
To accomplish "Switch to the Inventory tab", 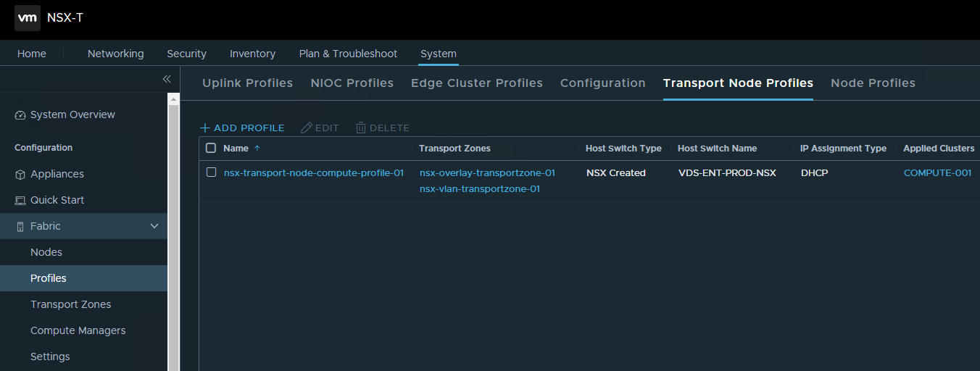I will pos(253,54).
